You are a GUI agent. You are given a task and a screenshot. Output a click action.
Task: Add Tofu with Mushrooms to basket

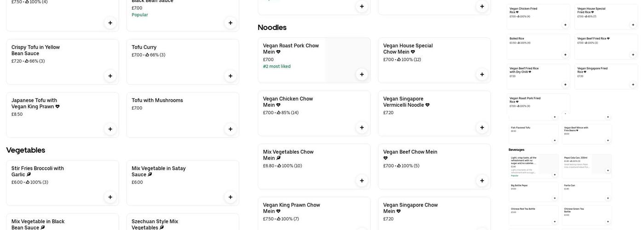tap(230, 129)
